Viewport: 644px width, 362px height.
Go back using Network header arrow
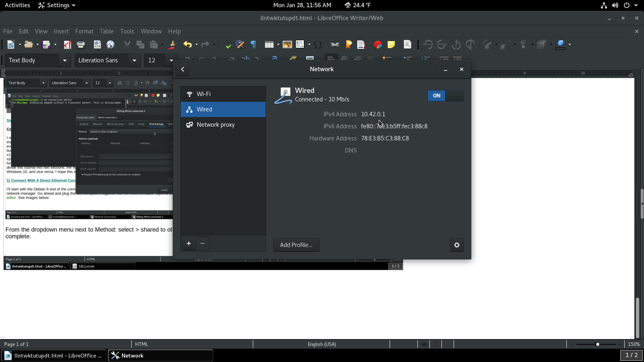tap(183, 69)
